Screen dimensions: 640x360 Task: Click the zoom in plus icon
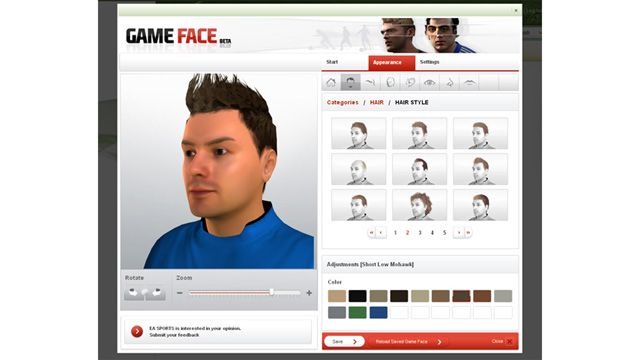click(x=309, y=293)
